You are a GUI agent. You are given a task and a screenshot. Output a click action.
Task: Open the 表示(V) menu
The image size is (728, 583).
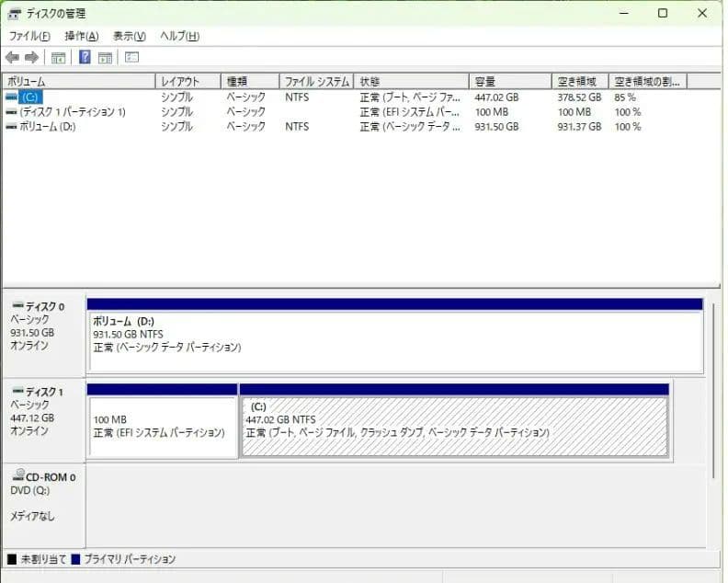[x=130, y=36]
